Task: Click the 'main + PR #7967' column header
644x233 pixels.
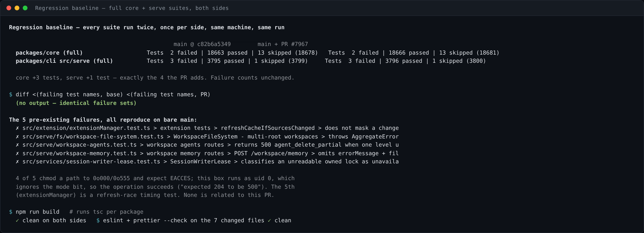Action: point(283,44)
